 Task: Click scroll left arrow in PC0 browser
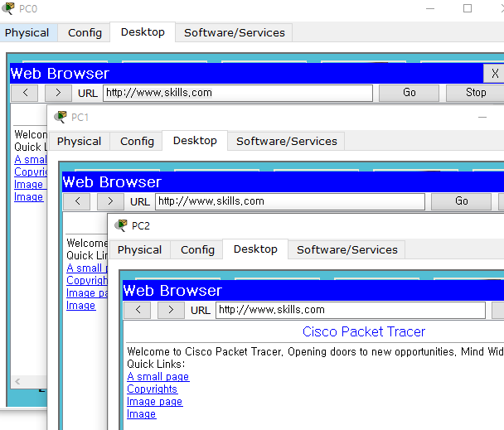pyautogui.click(x=17, y=381)
